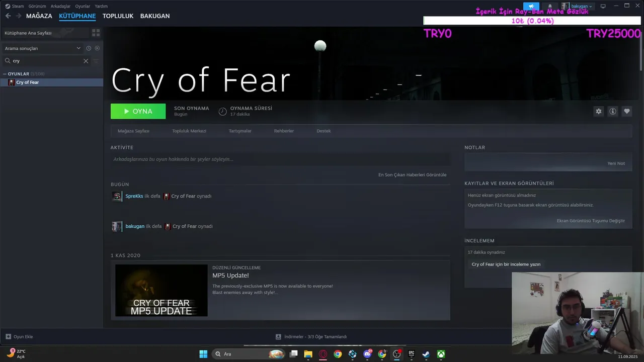Click the green OYNA play button
Screen dimensions: 644x362
tap(138, 111)
